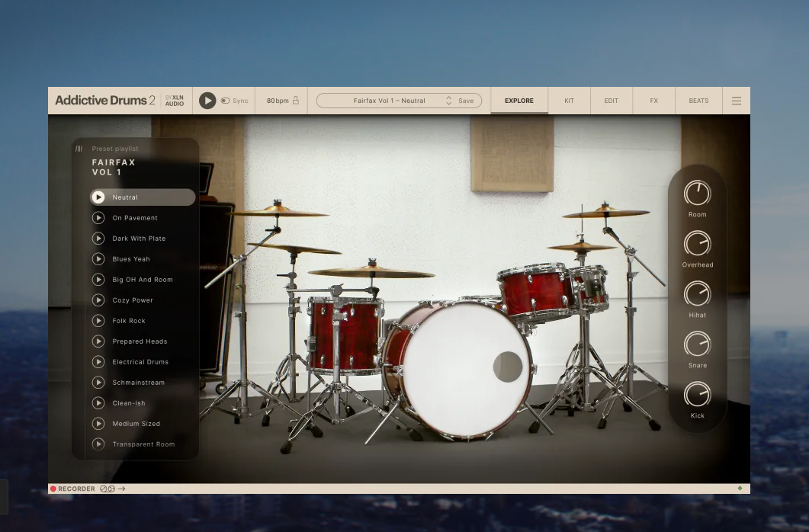Image resolution: width=809 pixels, height=532 pixels.
Task: Click the loop icons next to RECORDER
Action: tap(107, 489)
